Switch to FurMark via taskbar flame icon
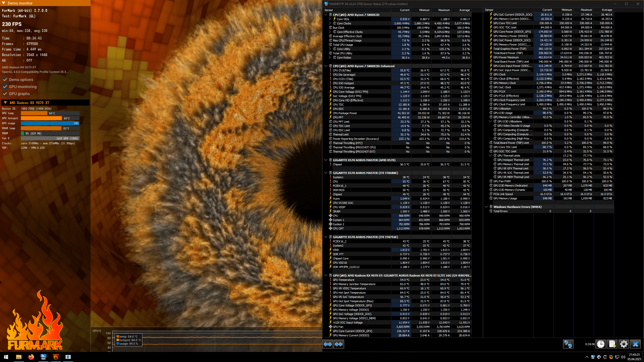Screen dimensions: 644x362 56,357
